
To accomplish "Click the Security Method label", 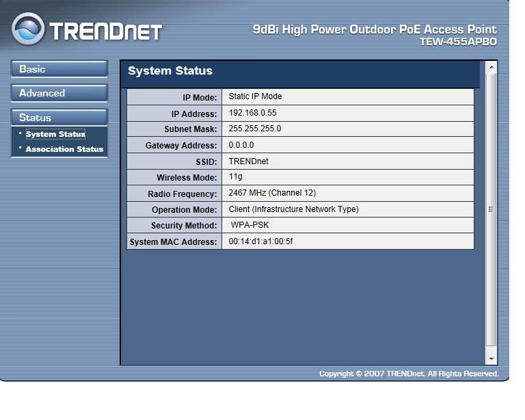I will coord(184,226).
